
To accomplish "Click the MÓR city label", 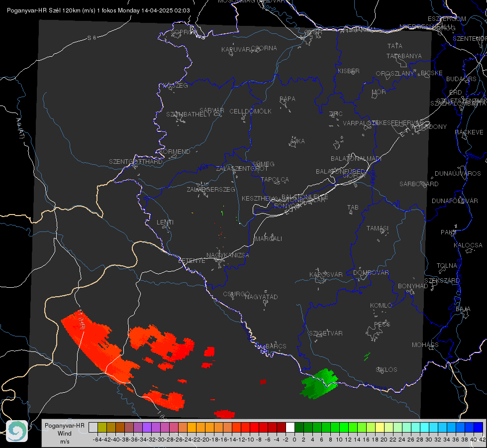I will tap(379, 92).
